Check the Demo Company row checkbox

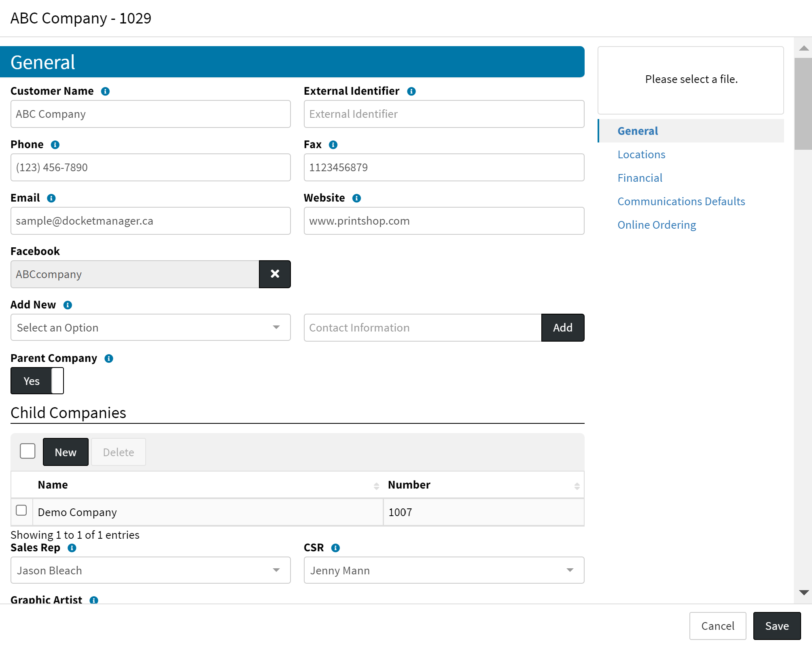pyautogui.click(x=21, y=510)
